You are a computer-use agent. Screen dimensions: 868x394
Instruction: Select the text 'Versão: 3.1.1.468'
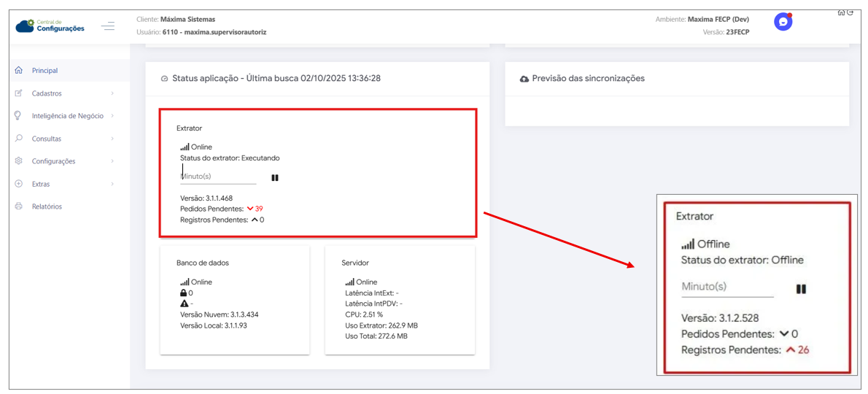(x=208, y=198)
